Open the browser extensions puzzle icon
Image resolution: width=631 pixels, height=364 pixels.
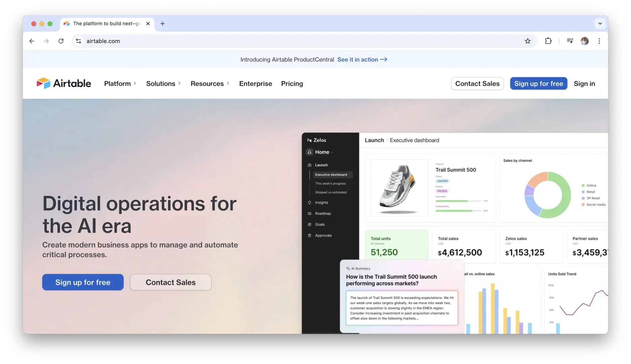[x=548, y=41]
